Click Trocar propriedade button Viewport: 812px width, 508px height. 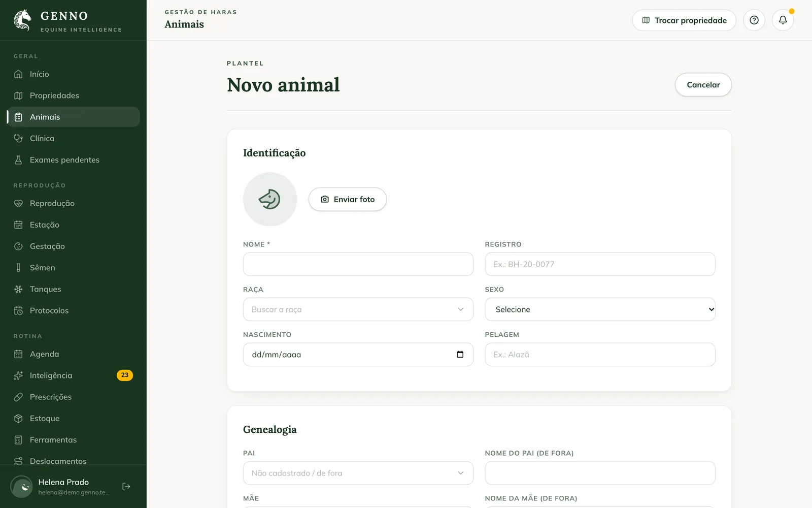[684, 20]
